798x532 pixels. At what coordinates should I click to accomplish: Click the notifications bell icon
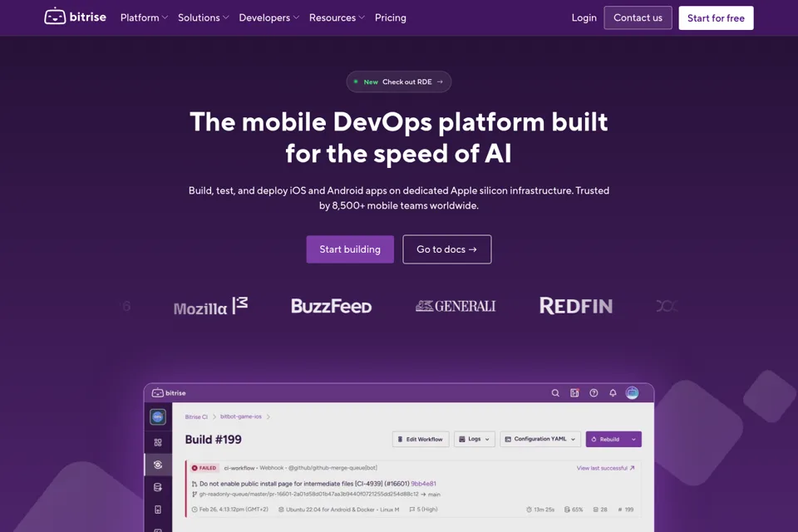(613, 393)
